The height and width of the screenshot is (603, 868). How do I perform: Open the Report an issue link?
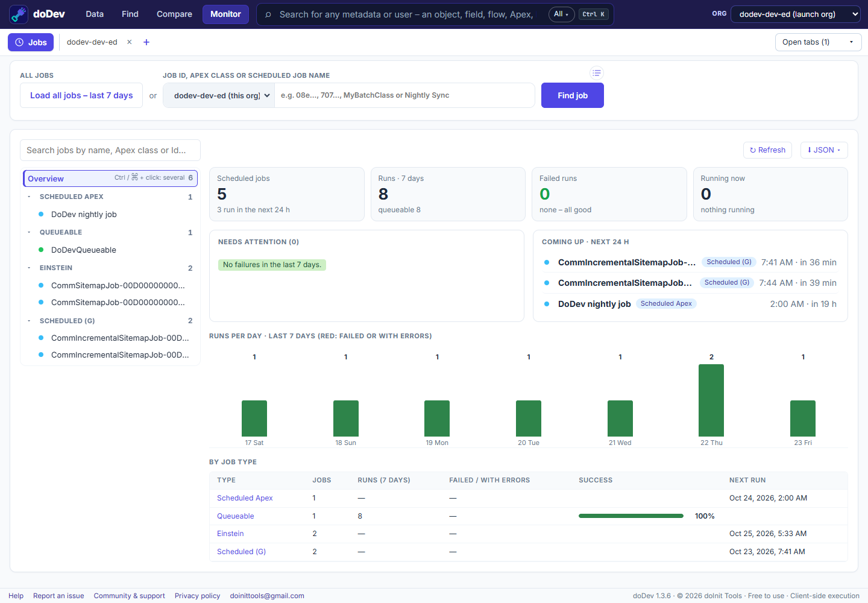pyautogui.click(x=58, y=596)
